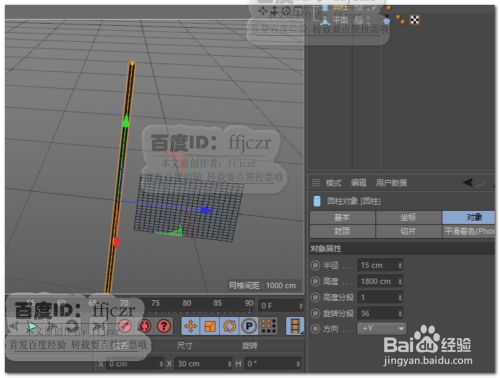Open the 方向 -Y dropdown
This screenshot has width=500, height=378.
pos(382,329)
